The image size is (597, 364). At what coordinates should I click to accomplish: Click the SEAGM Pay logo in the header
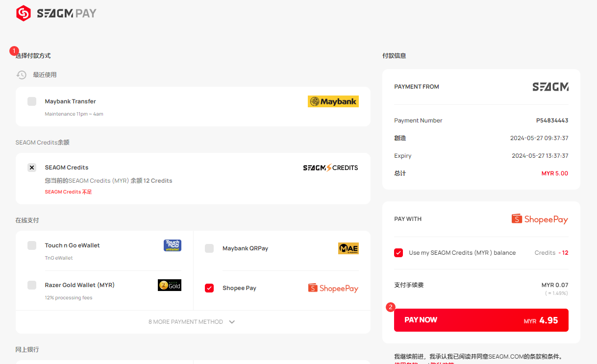56,13
